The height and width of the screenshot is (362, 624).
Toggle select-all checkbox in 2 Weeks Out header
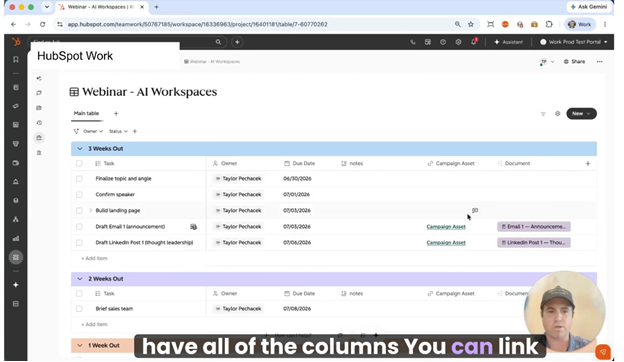(79, 294)
